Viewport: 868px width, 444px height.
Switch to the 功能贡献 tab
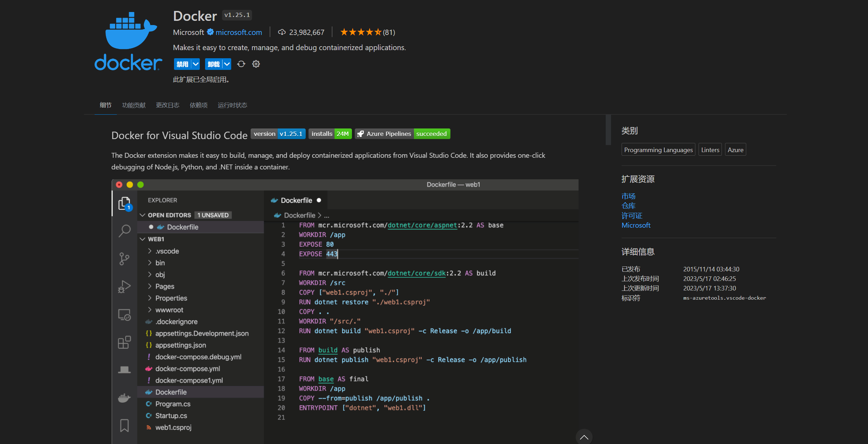coord(134,105)
